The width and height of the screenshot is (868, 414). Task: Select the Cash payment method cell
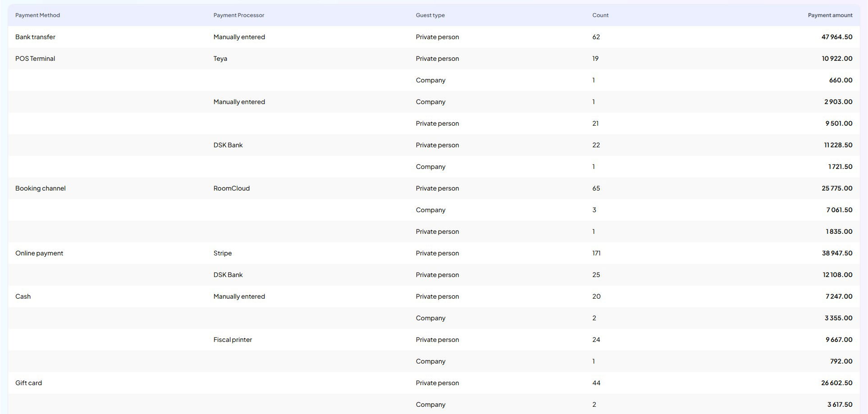click(23, 296)
